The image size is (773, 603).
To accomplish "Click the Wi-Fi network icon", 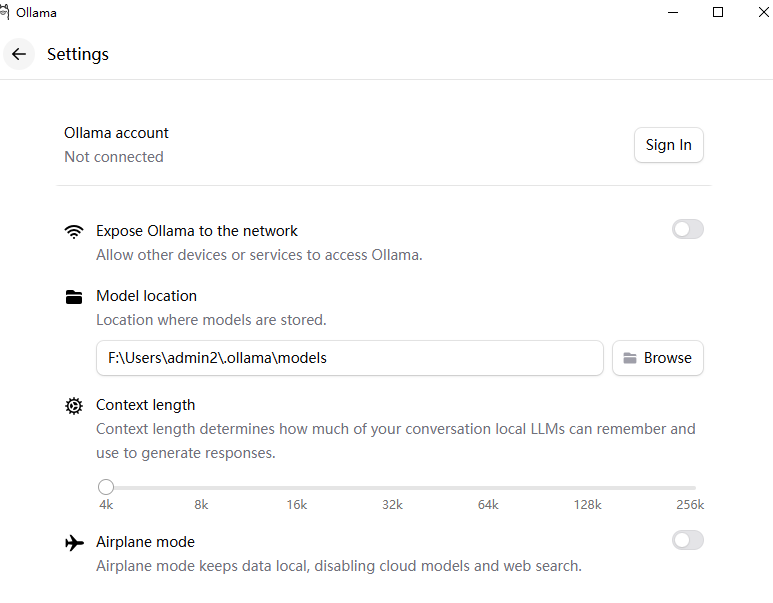I will [74, 231].
